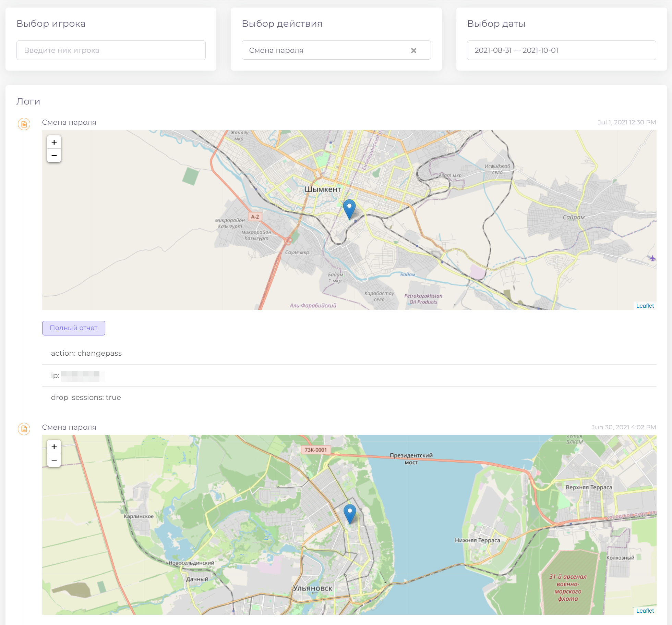
Task: Follow the Leaflet link on the Ulyanovsk map
Action: click(645, 611)
